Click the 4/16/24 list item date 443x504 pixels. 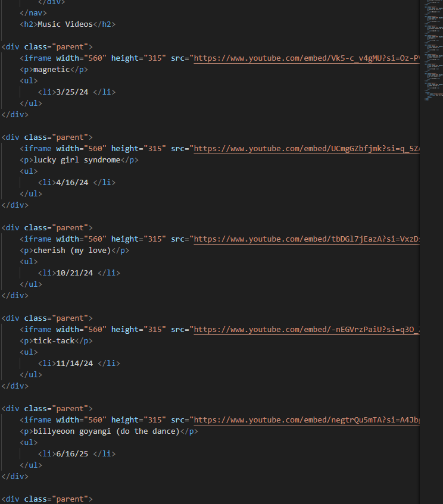[x=71, y=183]
